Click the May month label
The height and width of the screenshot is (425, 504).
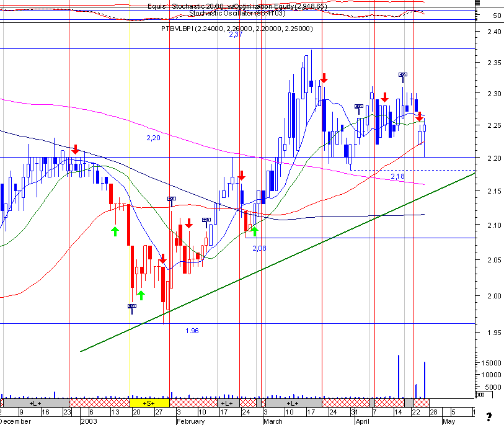click(449, 421)
